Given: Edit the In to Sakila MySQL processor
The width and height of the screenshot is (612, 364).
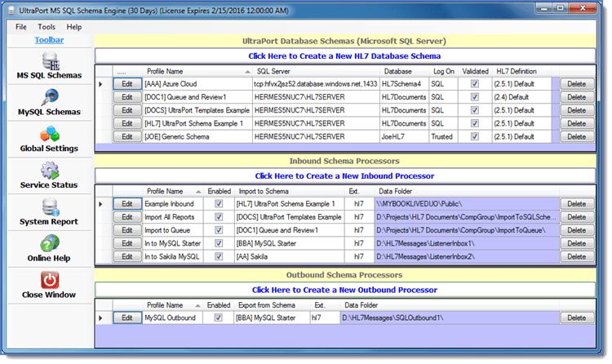Looking at the screenshot, I should pos(127,256).
